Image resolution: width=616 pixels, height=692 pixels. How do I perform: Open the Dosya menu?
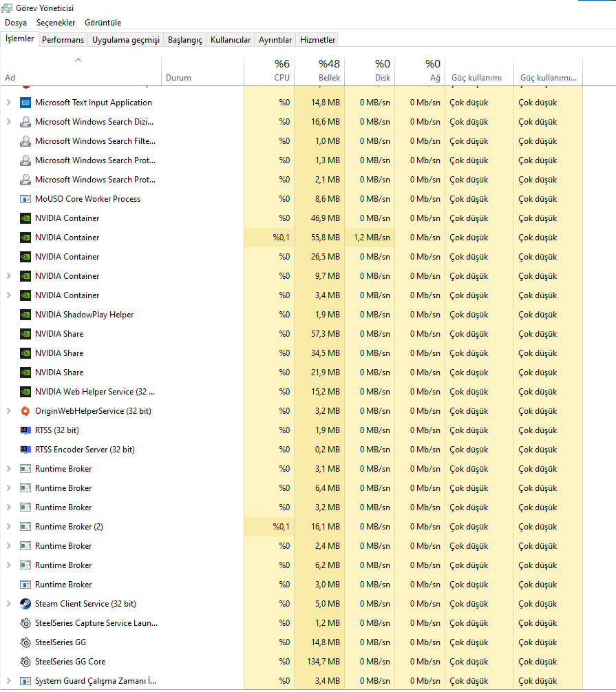(x=16, y=23)
